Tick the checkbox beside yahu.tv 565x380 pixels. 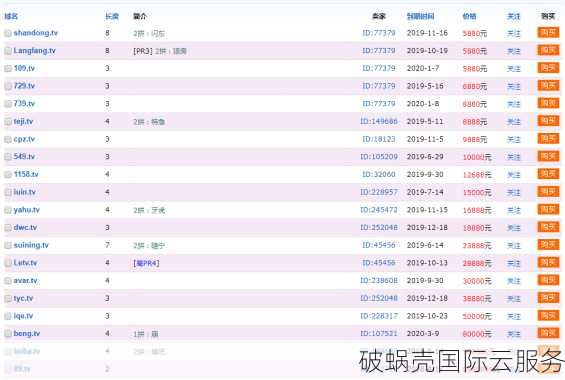(8, 210)
